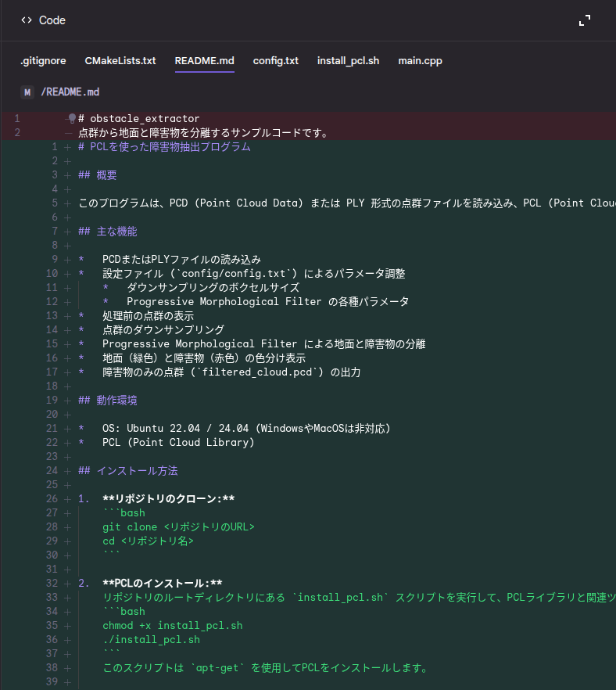Click the heading '# PCLを使った障害物抽出プログラム'
The height and width of the screenshot is (690, 616).
click(x=164, y=147)
